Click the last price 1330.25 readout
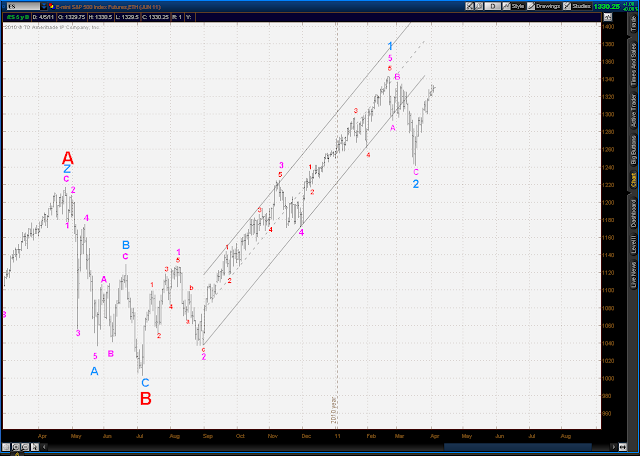The height and width of the screenshot is (456, 640). point(607,7)
